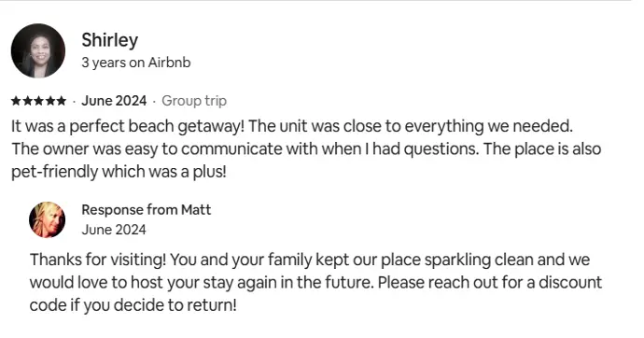Click the five-star rating icons

[38, 101]
